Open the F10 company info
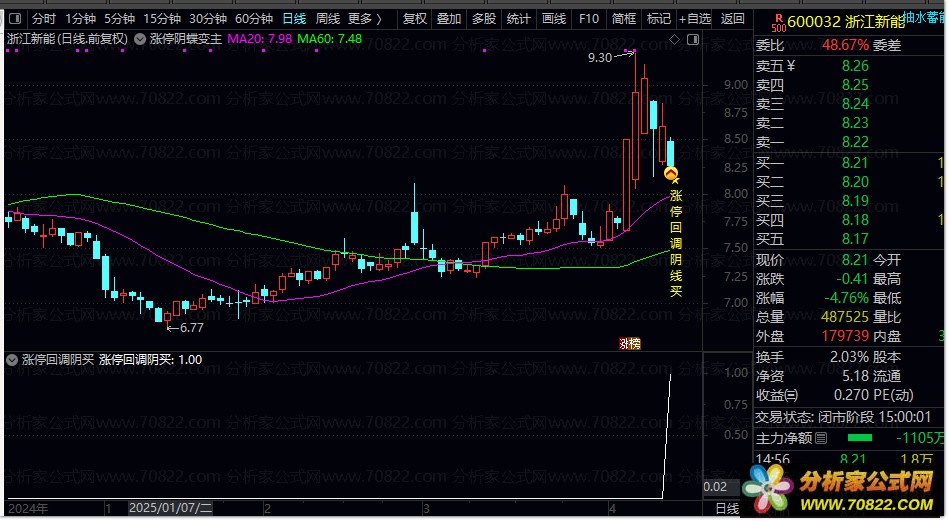This screenshot has width=950, height=521. click(x=588, y=19)
